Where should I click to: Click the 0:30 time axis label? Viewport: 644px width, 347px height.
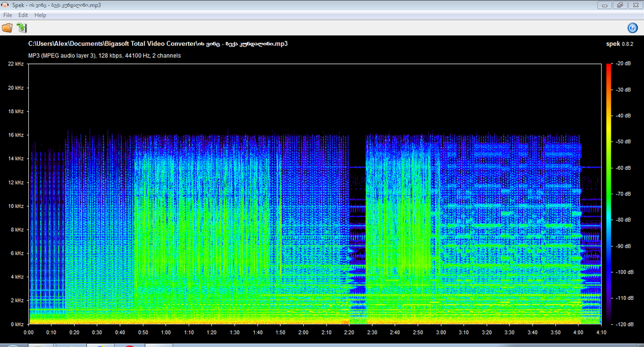pyautogui.click(x=97, y=333)
